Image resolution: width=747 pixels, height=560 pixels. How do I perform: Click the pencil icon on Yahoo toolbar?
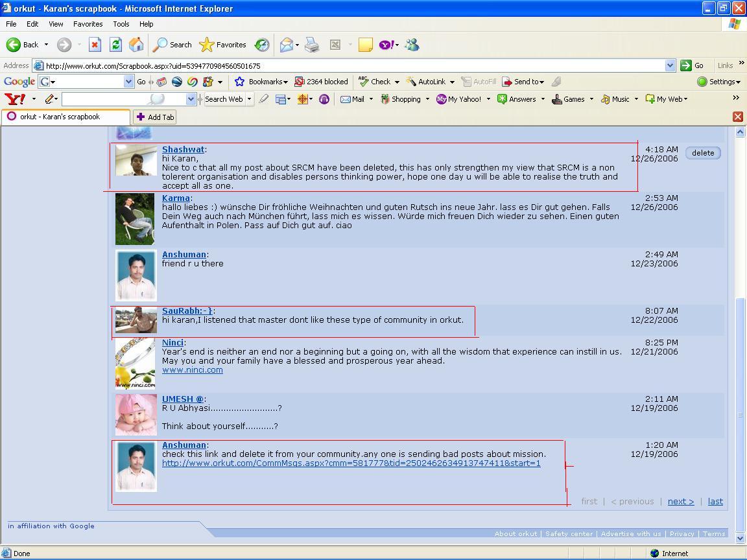[49, 99]
